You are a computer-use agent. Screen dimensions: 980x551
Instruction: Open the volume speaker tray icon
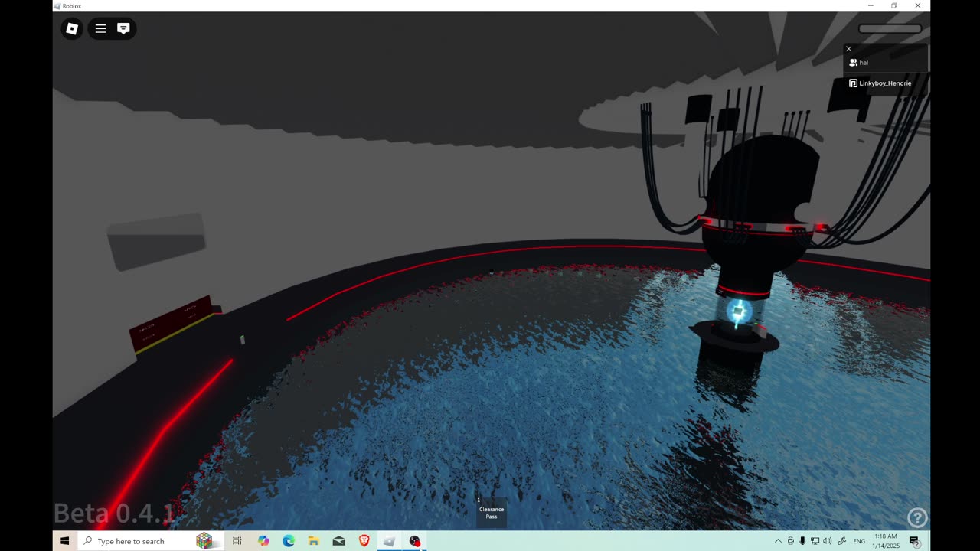tap(827, 541)
